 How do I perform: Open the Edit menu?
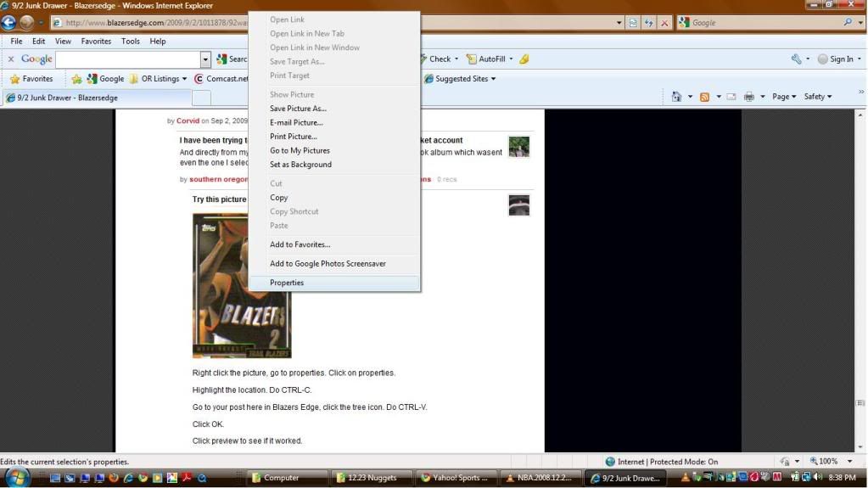[38, 41]
